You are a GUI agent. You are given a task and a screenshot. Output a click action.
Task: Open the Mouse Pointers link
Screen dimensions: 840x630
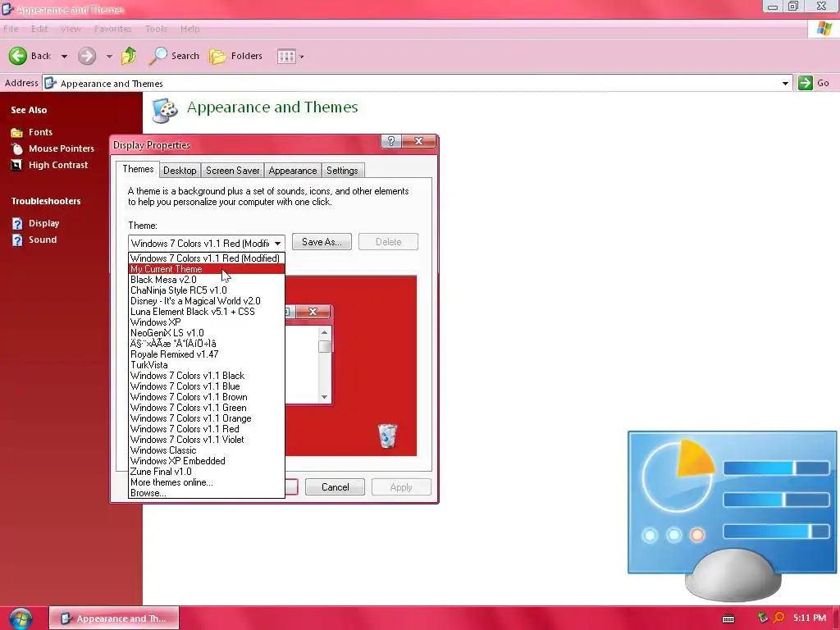pyautogui.click(x=62, y=148)
